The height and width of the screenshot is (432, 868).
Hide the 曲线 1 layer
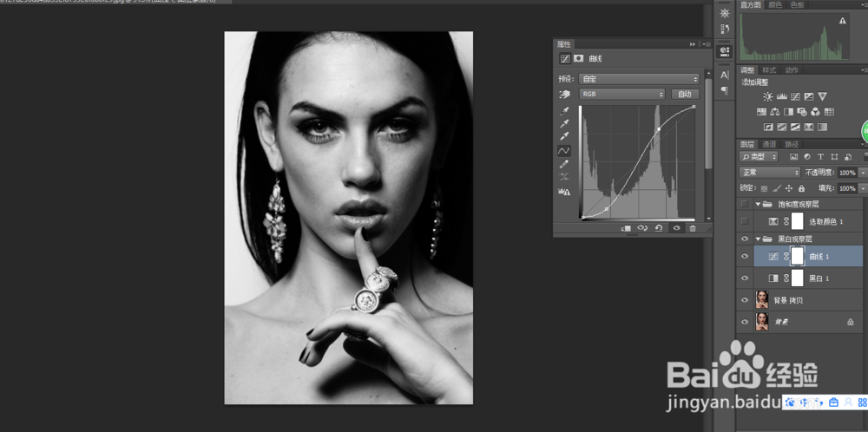(745, 256)
